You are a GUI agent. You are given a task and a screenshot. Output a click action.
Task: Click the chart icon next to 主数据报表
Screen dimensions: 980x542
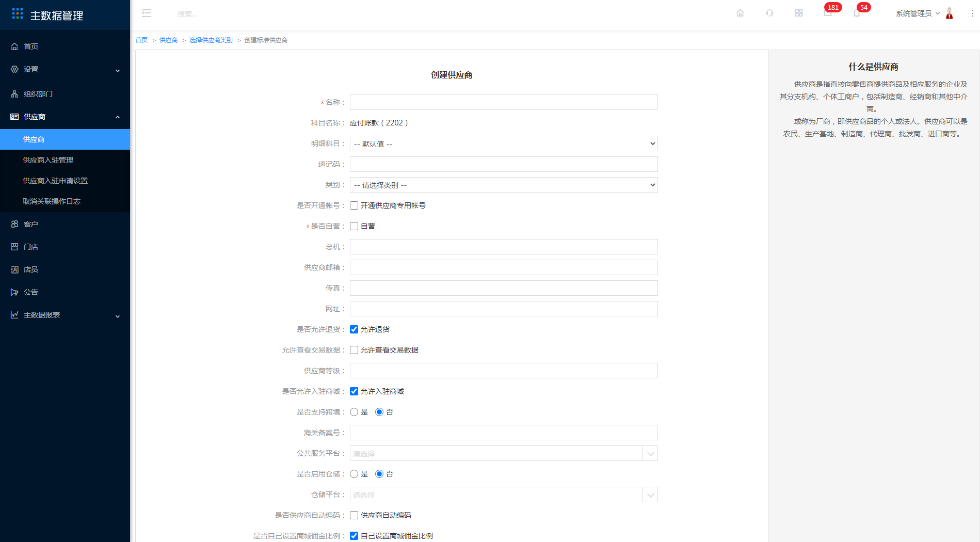tap(14, 315)
